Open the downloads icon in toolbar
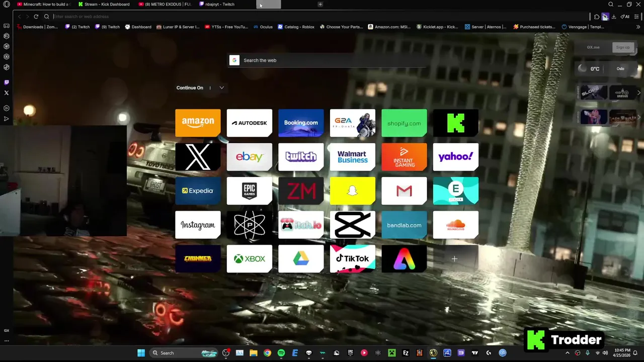Image resolution: width=644 pixels, height=362 pixels. [x=614, y=17]
